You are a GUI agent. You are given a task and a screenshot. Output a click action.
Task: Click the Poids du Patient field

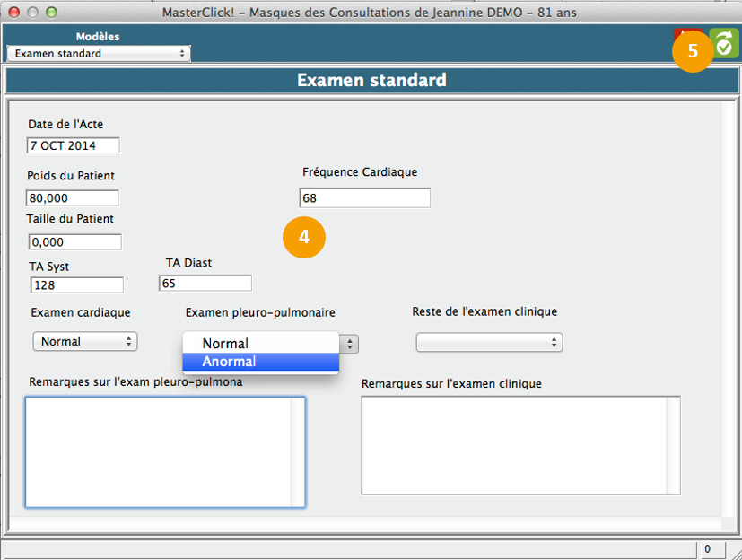coord(73,197)
